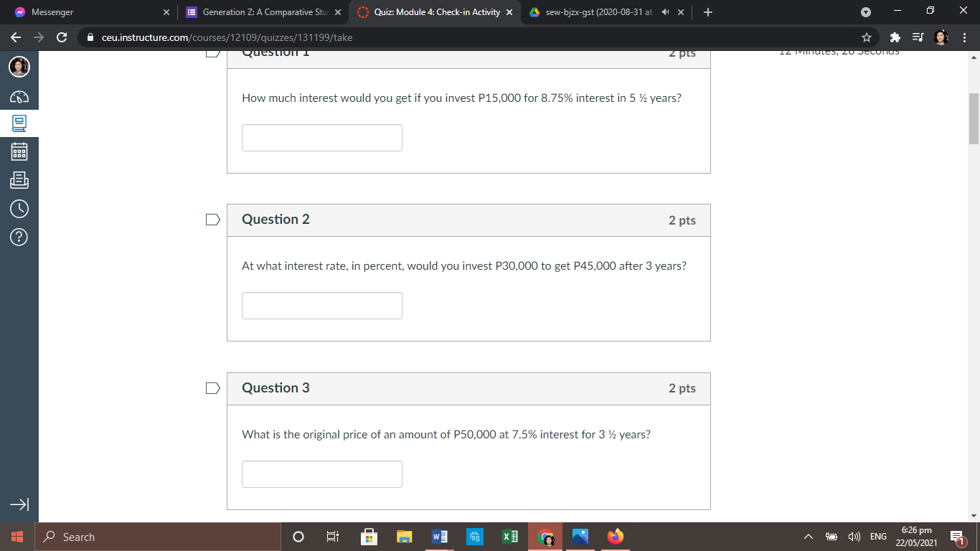
Task: Click the Question 3 heading text
Action: coord(275,388)
